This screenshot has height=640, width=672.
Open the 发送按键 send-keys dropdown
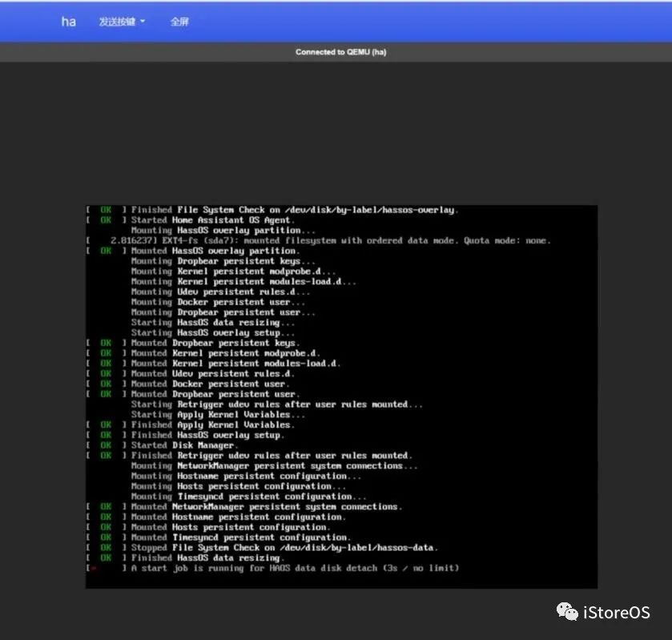[x=122, y=22]
